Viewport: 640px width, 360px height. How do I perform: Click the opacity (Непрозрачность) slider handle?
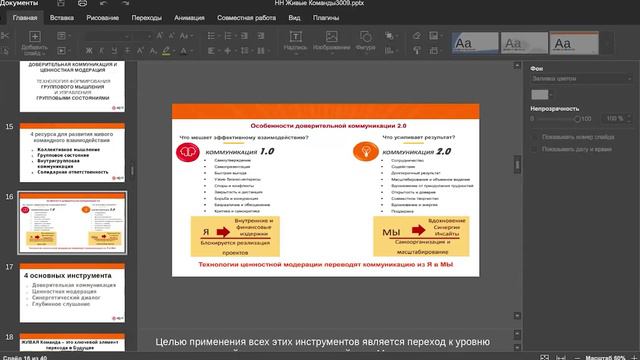[x=577, y=119]
